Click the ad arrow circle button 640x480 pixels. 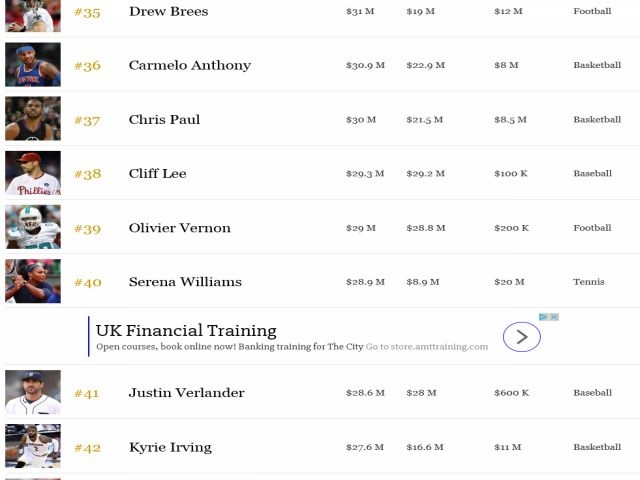coord(522,337)
